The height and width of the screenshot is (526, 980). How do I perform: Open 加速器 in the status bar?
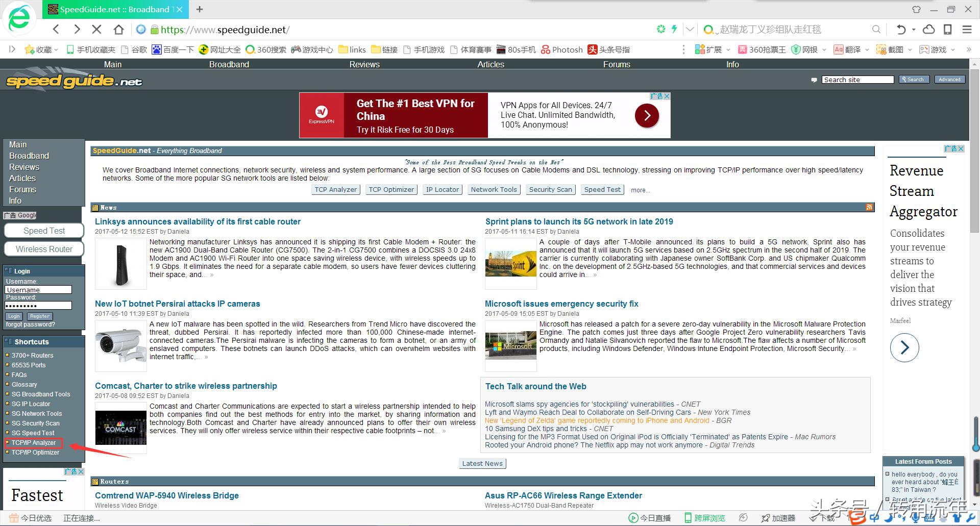(778, 518)
